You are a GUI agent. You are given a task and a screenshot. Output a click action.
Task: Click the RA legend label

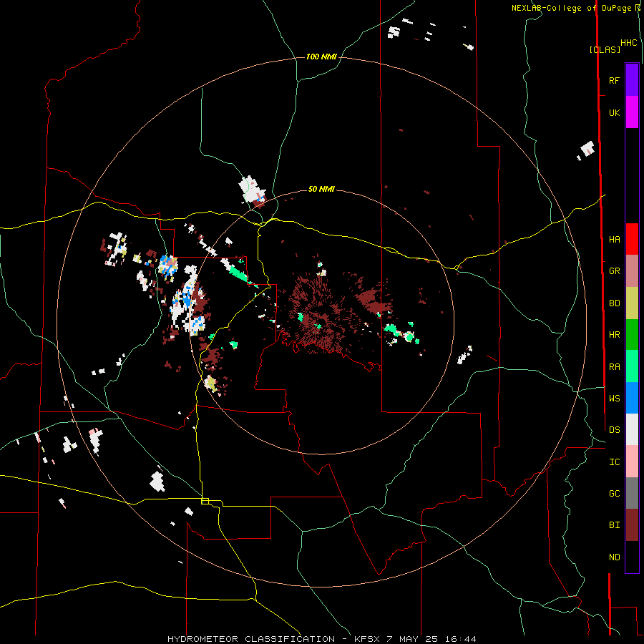click(x=614, y=366)
